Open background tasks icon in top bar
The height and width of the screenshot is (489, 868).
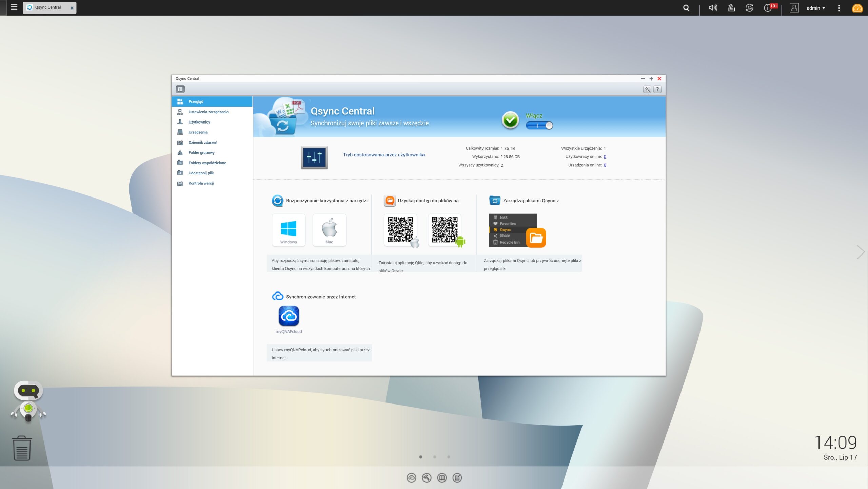pyautogui.click(x=731, y=7)
